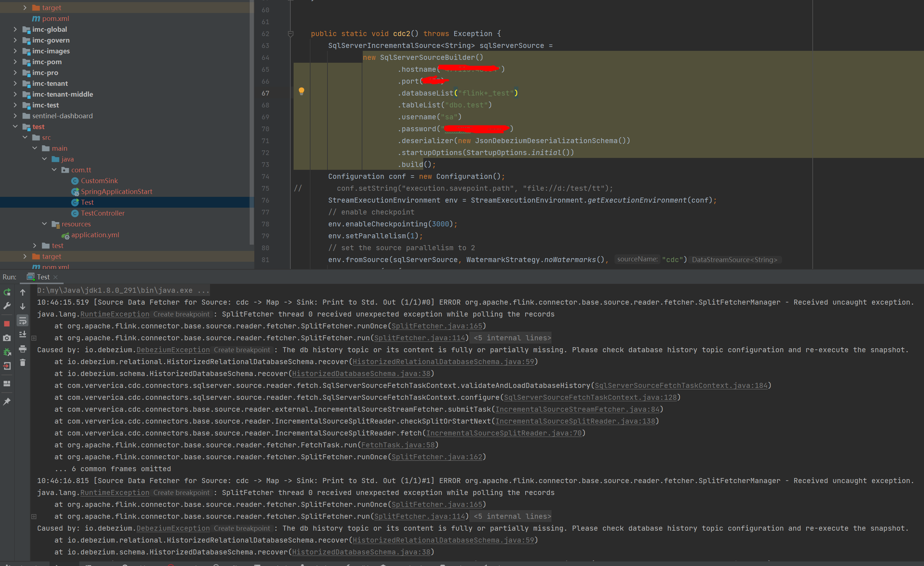Click the camera thread dump icon

click(7, 338)
